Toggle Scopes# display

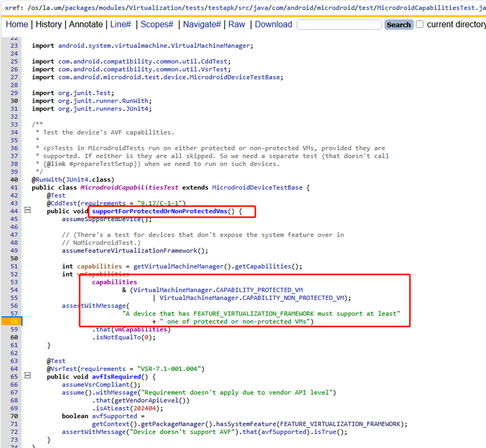pos(157,25)
